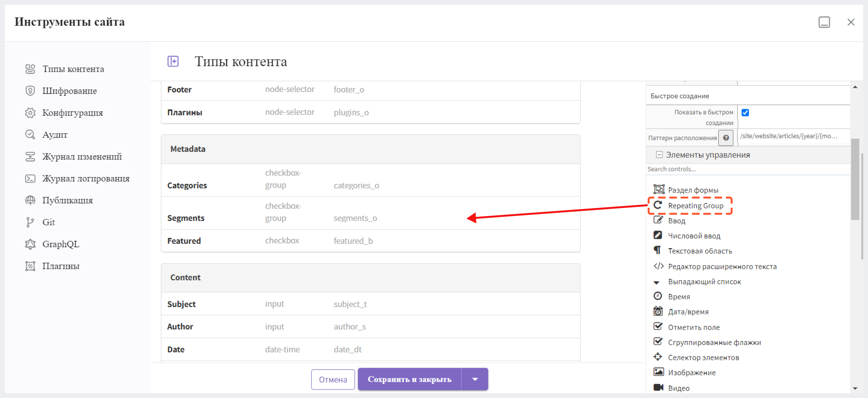Viewport: 868px width, 398px height.
Task: Select the Дата/время calendar icon
Action: [658, 311]
